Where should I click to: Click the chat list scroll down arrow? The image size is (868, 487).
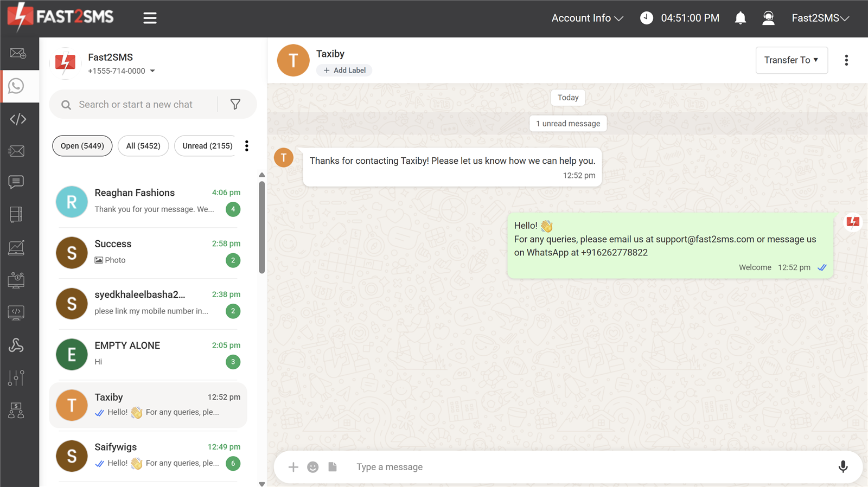tap(262, 484)
